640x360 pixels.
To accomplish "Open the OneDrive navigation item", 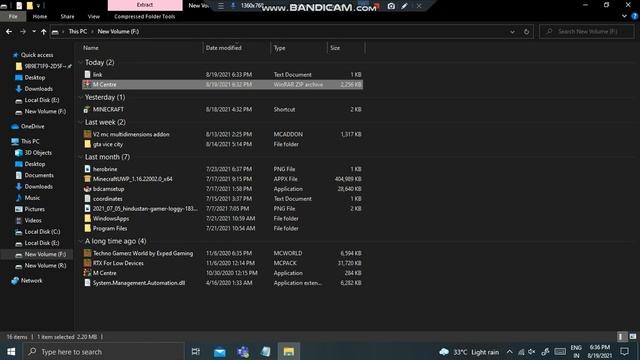I will pos(33,127).
